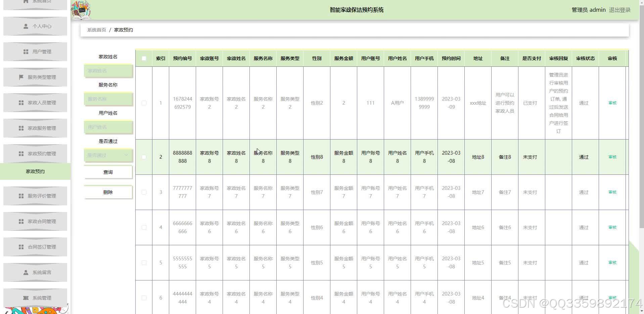Click the 查询 search button
The width and height of the screenshot is (644, 314).
tap(108, 172)
